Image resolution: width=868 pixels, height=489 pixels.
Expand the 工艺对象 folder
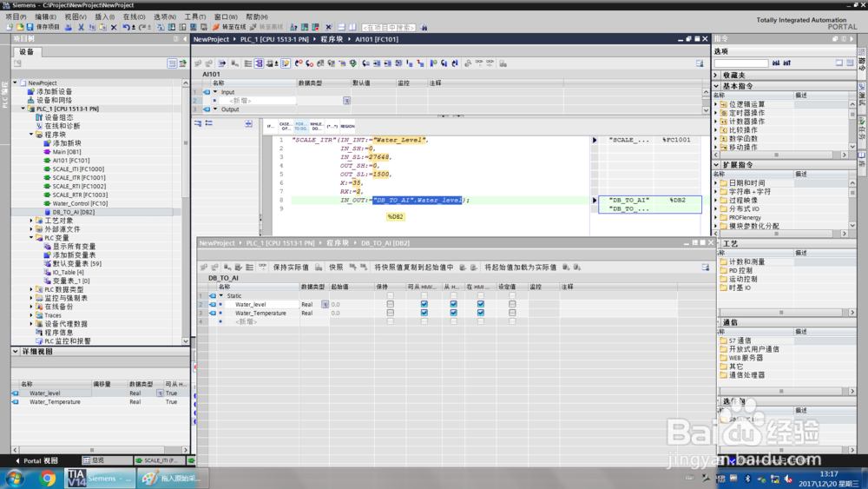click(x=31, y=221)
